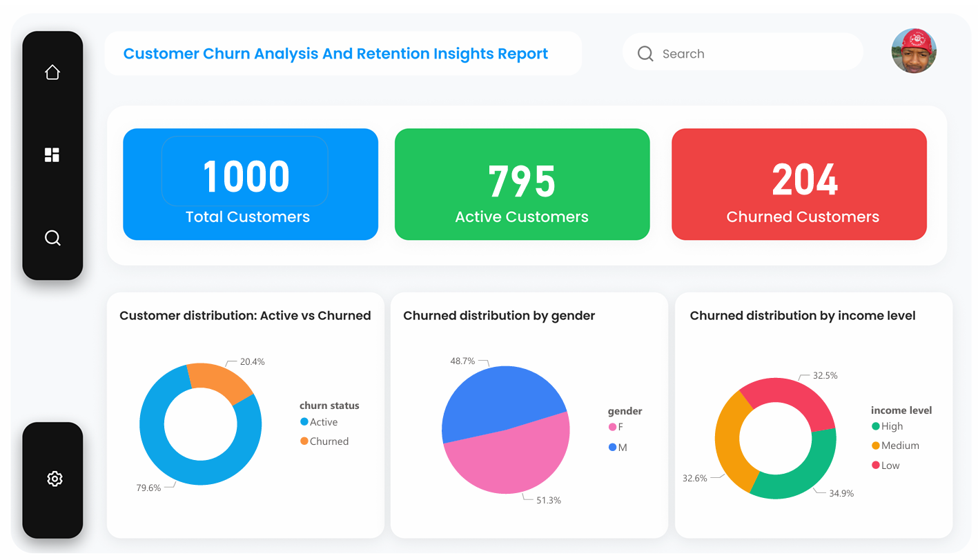The height and width of the screenshot is (560, 978).
Task: Click the 'gender' legend heading
Action: click(625, 411)
